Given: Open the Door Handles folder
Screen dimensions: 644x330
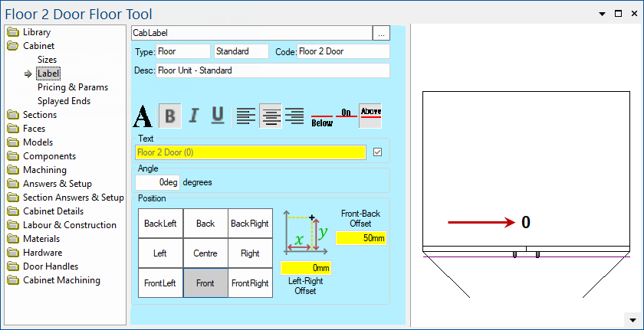Looking at the screenshot, I should [43, 266].
